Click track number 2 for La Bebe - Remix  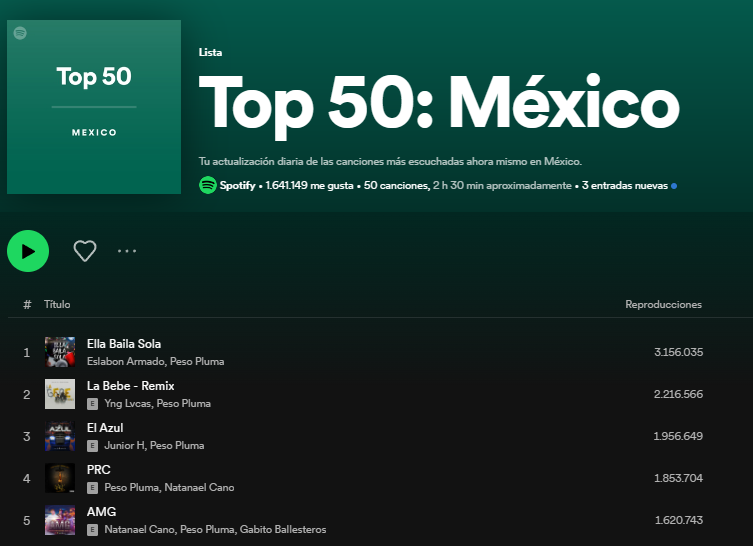point(27,395)
